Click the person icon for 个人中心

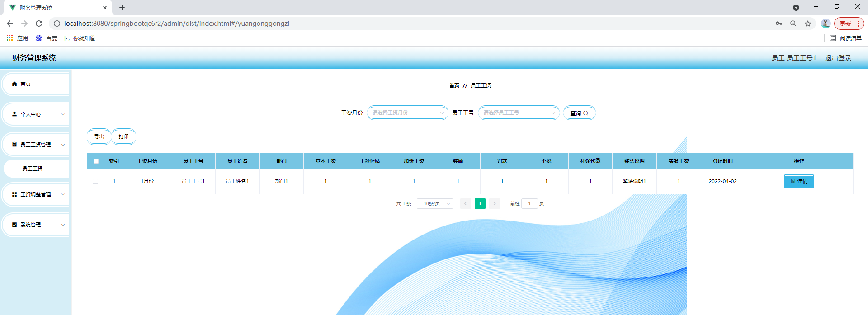14,114
